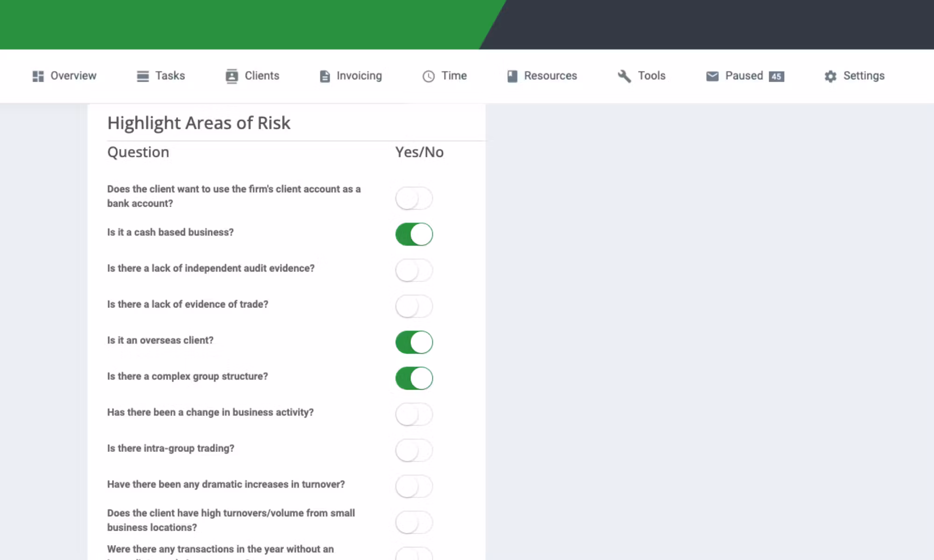Click the 45 unread count badge
Viewport: 934px width, 560px height.
point(776,76)
